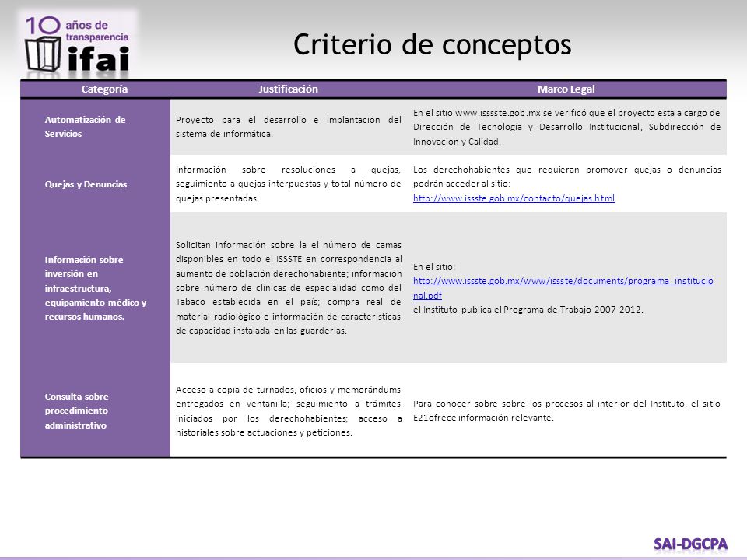This screenshot has height=560, width=747.
Task: Select the 'Proyecto para el desarrollo' justification text
Action: pyautogui.click(x=288, y=127)
